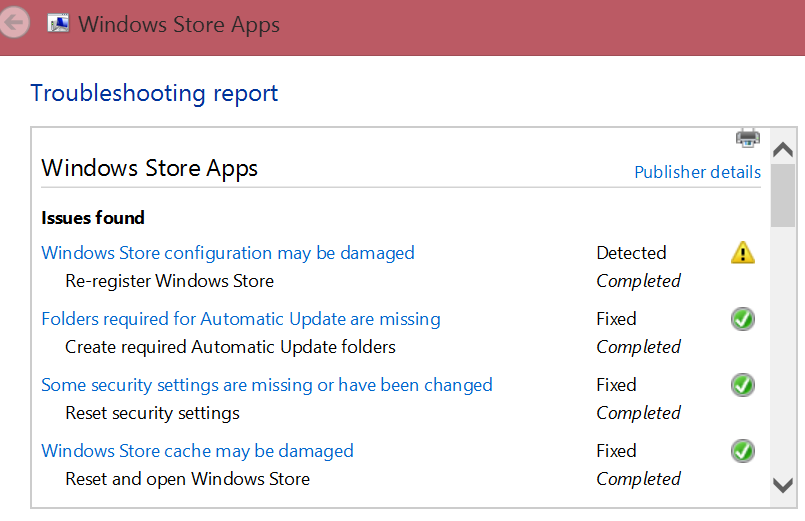
Task: Click the 'Reset security settings' text
Action: [152, 413]
